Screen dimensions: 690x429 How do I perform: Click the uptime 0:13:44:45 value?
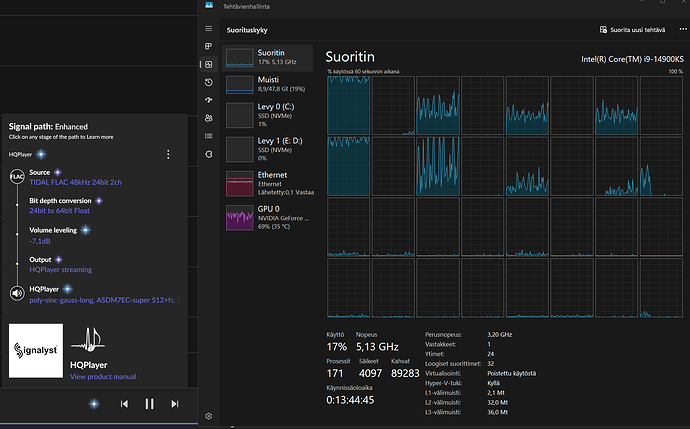pos(350,400)
